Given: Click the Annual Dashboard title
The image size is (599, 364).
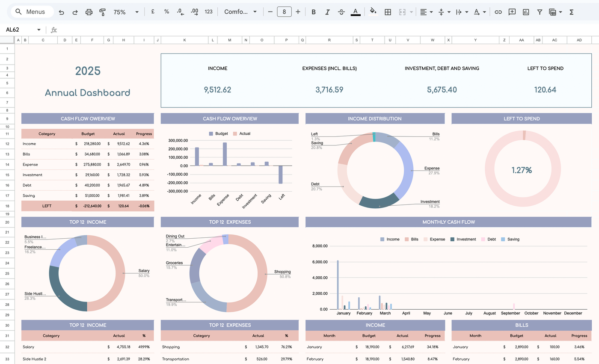Looking at the screenshot, I should [x=87, y=93].
